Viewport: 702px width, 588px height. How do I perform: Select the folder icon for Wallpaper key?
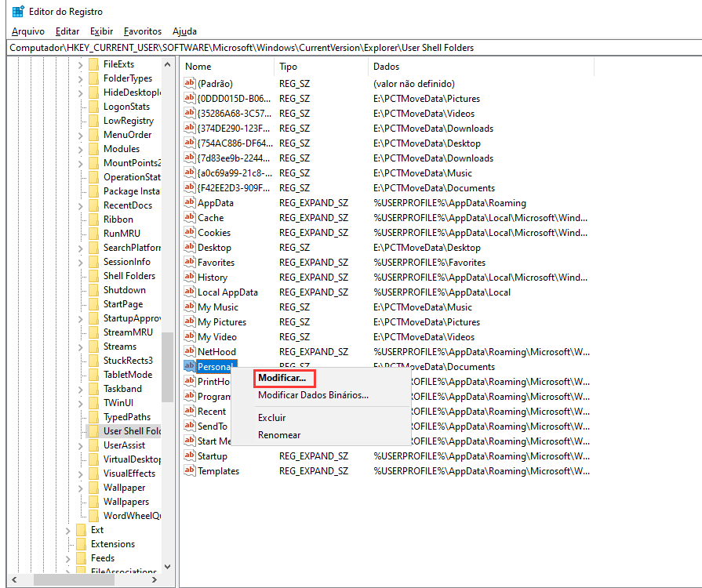94,488
